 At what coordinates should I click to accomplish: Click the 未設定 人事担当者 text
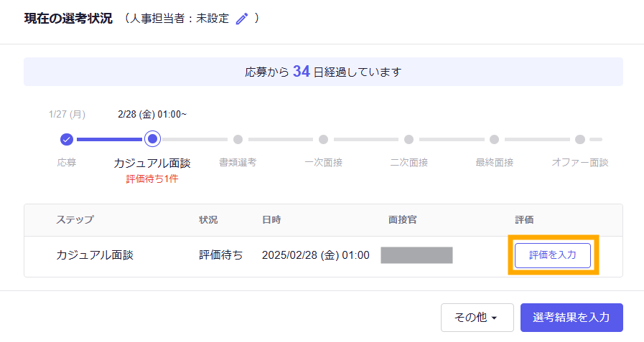[x=213, y=19]
